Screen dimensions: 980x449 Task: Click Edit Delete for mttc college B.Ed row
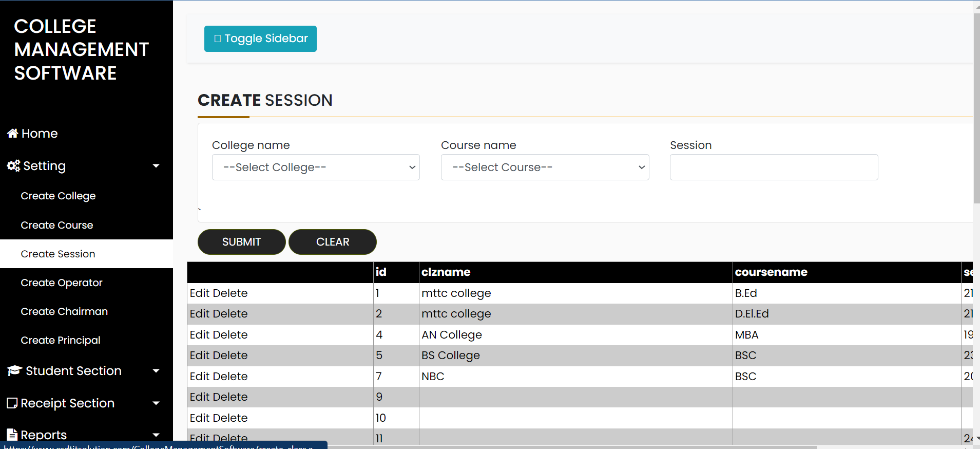click(219, 293)
